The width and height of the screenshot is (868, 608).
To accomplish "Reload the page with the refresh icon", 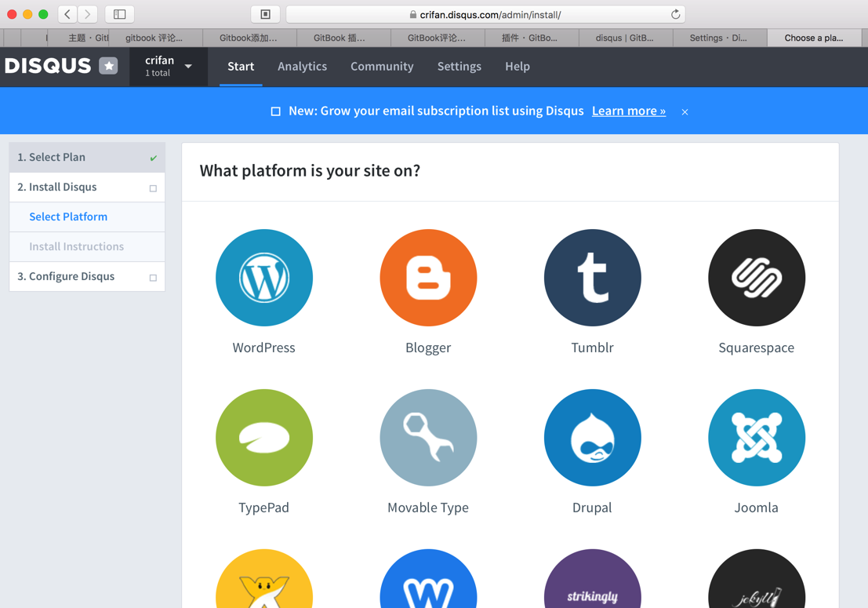I will [x=675, y=14].
